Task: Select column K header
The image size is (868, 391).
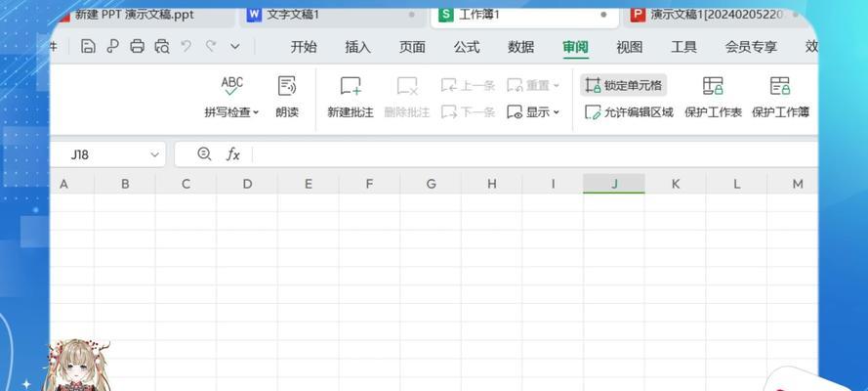Action: 676,184
